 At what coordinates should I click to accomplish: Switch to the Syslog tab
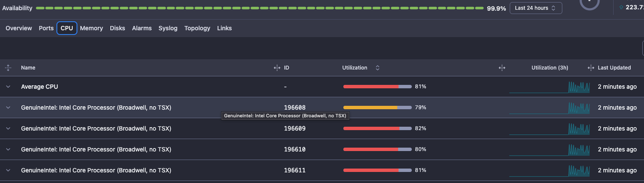click(168, 28)
